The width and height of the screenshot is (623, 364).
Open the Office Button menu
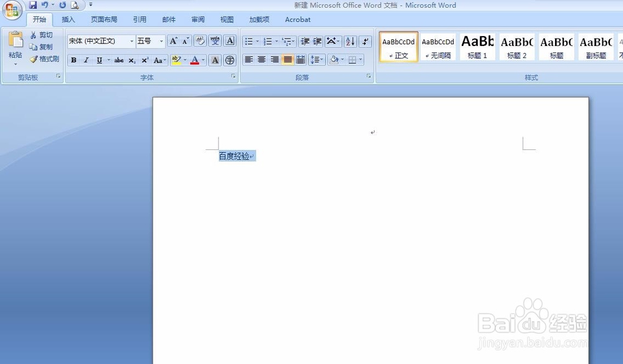point(11,11)
